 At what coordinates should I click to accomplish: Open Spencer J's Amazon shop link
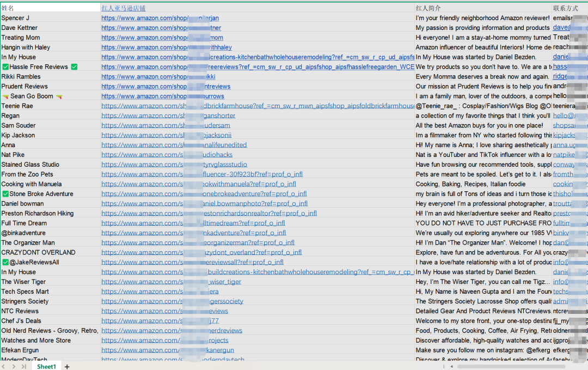pos(160,18)
